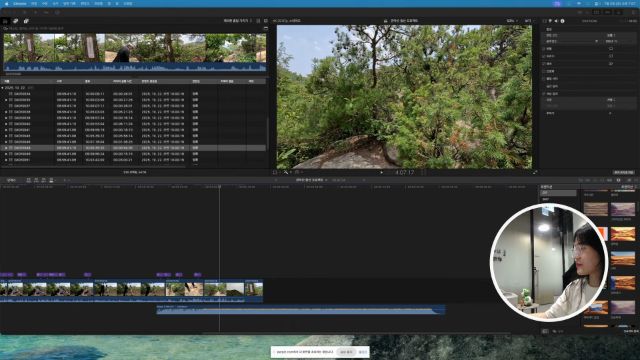Image resolution: width=640 pixels, height=360 pixels.
Task: Select the first transition thumbnail in browser
Action: coord(596,209)
